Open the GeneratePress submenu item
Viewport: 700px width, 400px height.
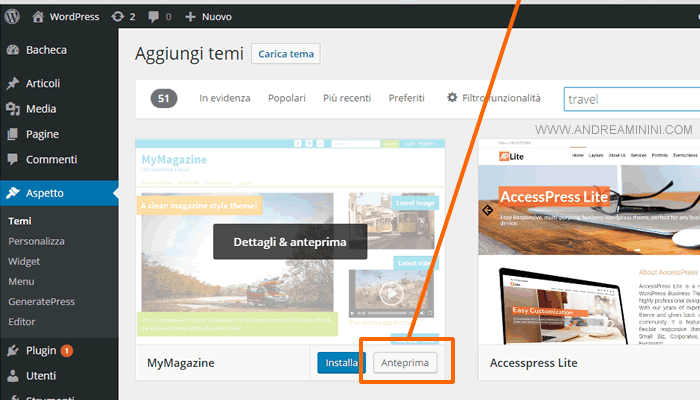coord(42,301)
